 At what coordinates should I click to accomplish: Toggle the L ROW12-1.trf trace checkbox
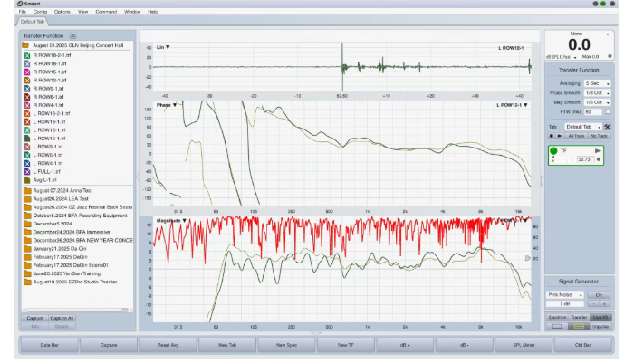(27, 138)
